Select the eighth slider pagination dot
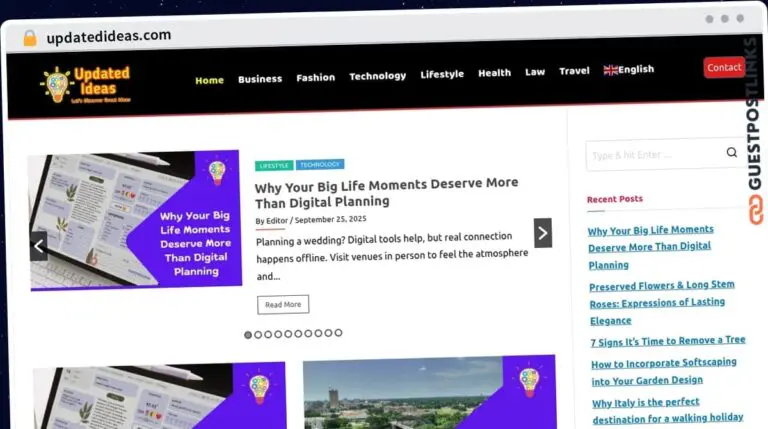Image resolution: width=768 pixels, height=429 pixels. pyautogui.click(x=318, y=333)
